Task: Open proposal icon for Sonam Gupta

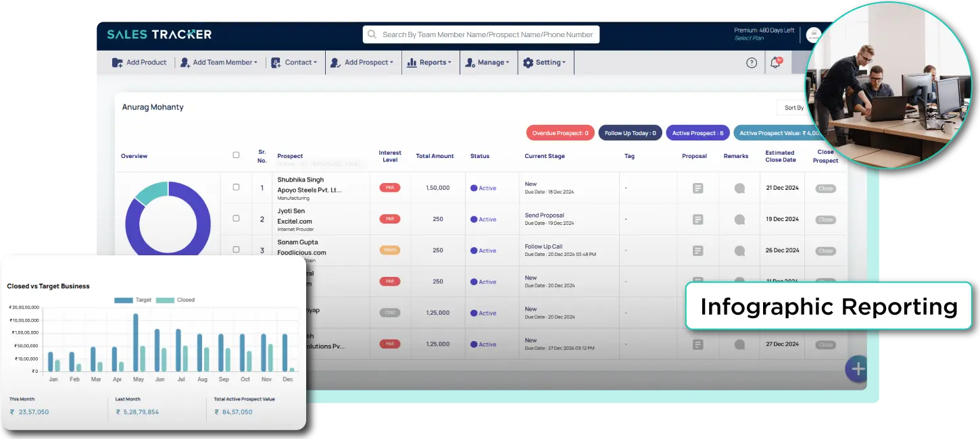Action: pyautogui.click(x=697, y=251)
